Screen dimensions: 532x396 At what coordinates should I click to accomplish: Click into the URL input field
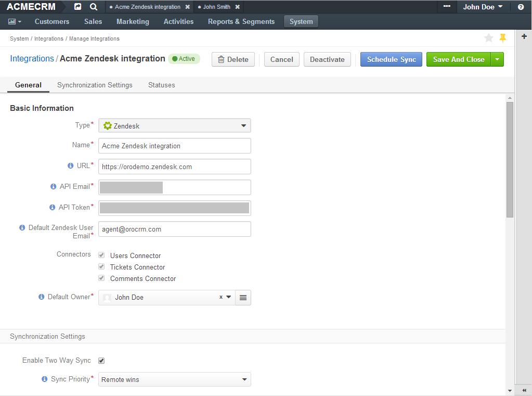pyautogui.click(x=175, y=167)
